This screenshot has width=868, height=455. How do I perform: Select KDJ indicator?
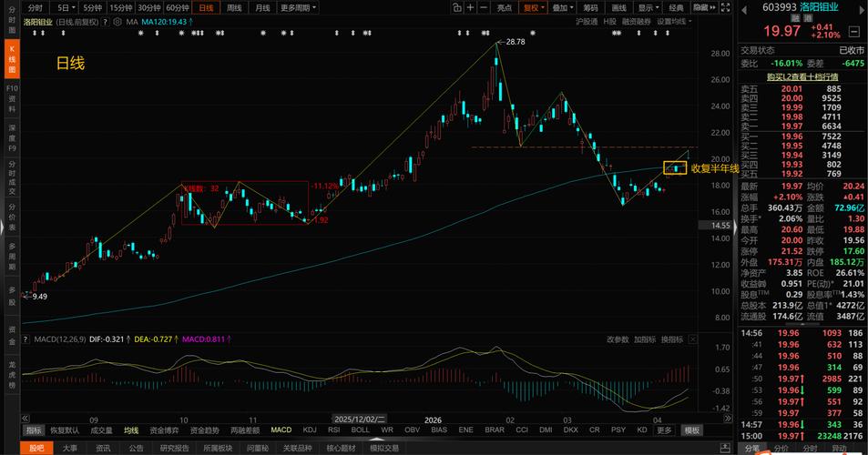click(x=310, y=430)
